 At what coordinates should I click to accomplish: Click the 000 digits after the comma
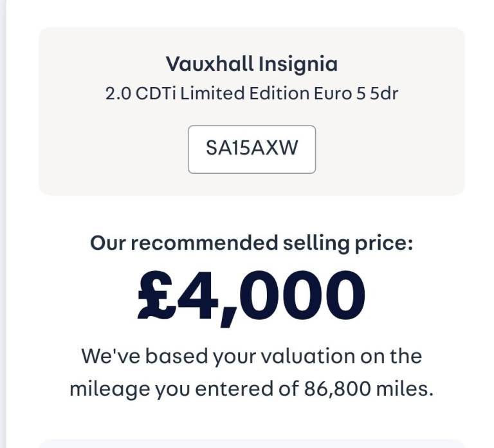click(x=302, y=295)
